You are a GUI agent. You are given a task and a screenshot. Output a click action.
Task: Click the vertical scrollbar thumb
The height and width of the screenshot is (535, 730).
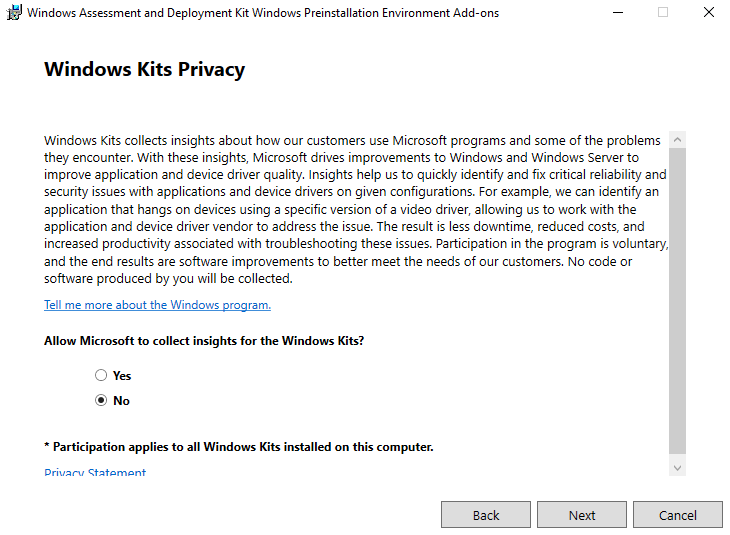click(x=677, y=300)
